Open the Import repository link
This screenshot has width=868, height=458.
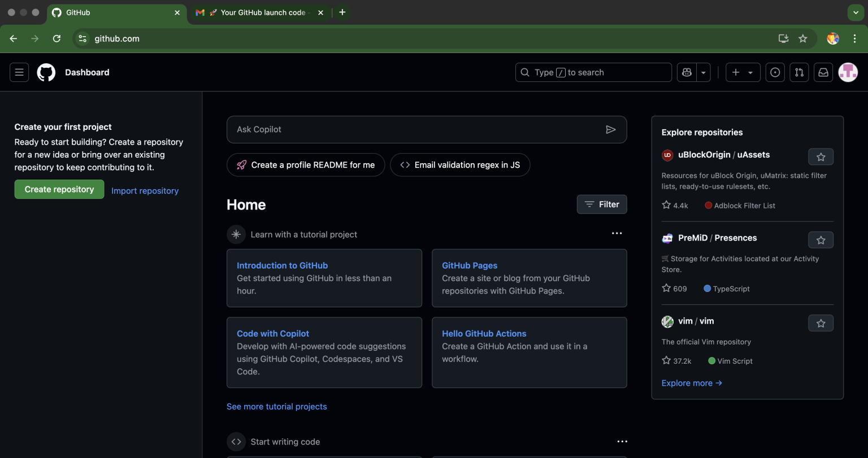[145, 191]
